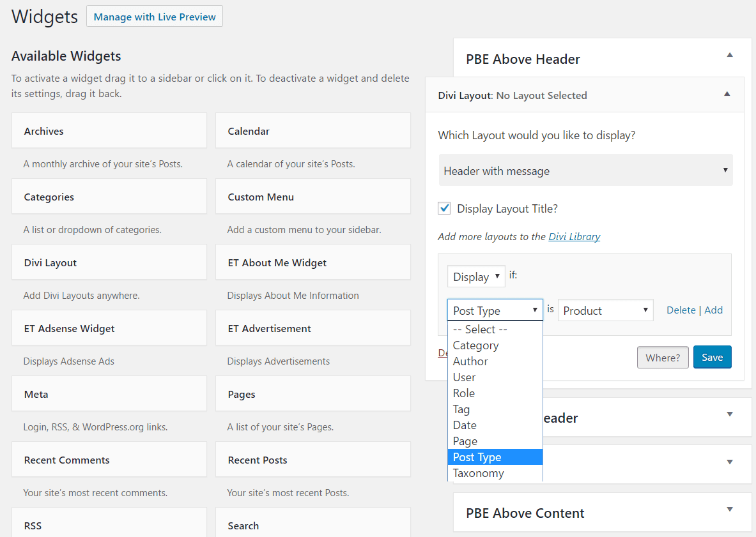
Task: Pick Author option from the list
Action: (470, 361)
